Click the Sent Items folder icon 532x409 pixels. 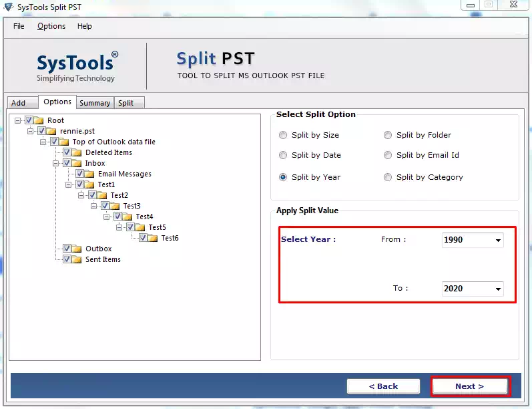(77, 259)
